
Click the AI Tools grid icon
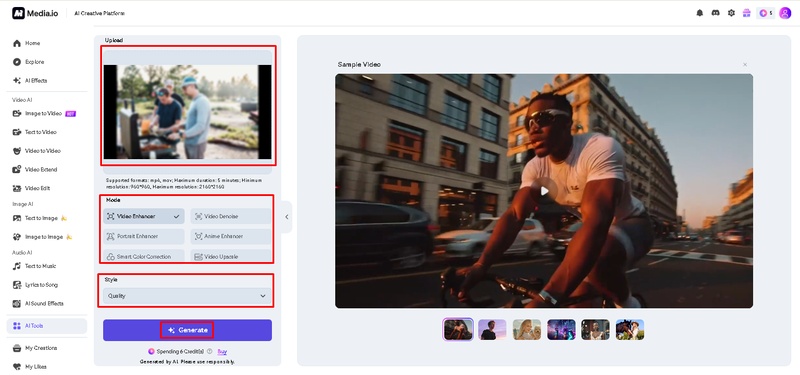(x=17, y=326)
